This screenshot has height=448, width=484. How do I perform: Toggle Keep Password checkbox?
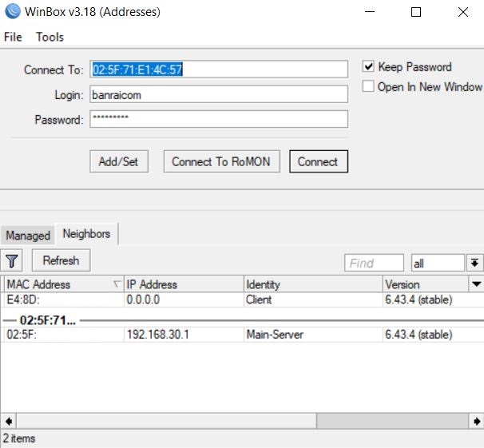tap(368, 66)
